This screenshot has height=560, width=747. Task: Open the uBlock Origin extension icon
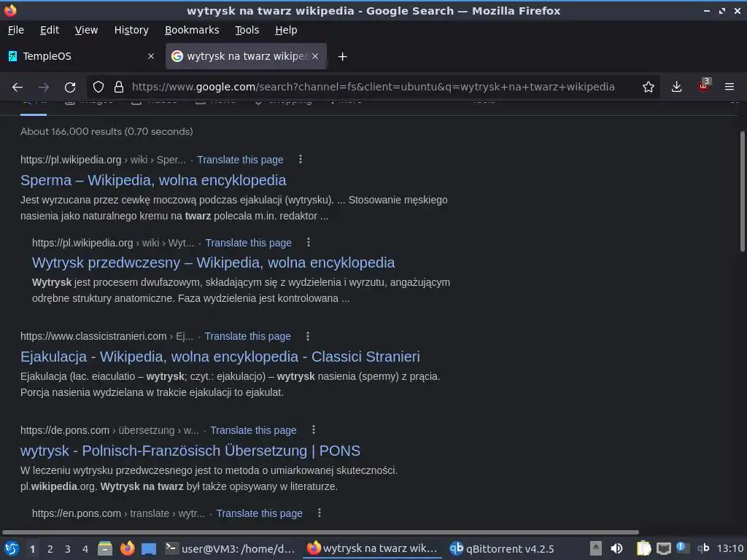[x=703, y=86]
